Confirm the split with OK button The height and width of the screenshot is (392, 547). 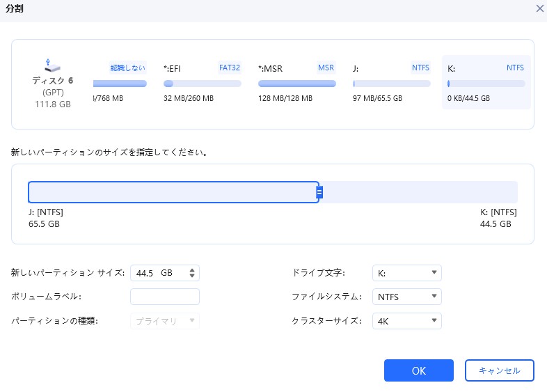[x=418, y=370]
